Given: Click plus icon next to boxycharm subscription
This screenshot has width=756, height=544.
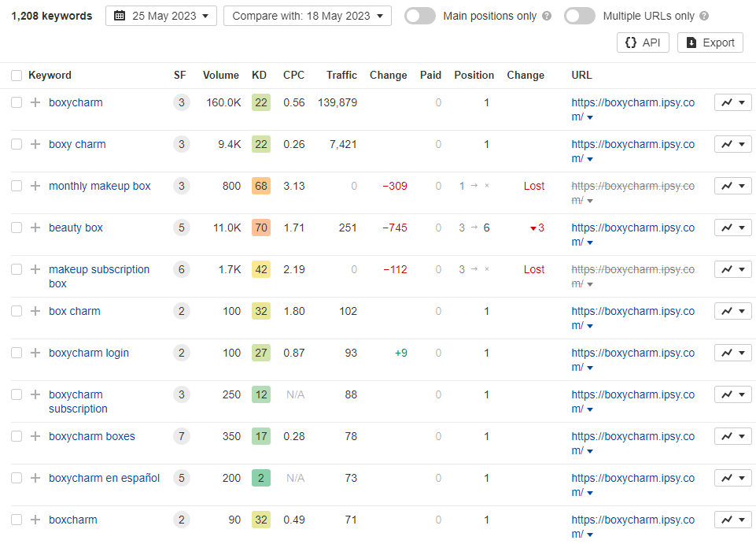Looking at the screenshot, I should 35,394.
